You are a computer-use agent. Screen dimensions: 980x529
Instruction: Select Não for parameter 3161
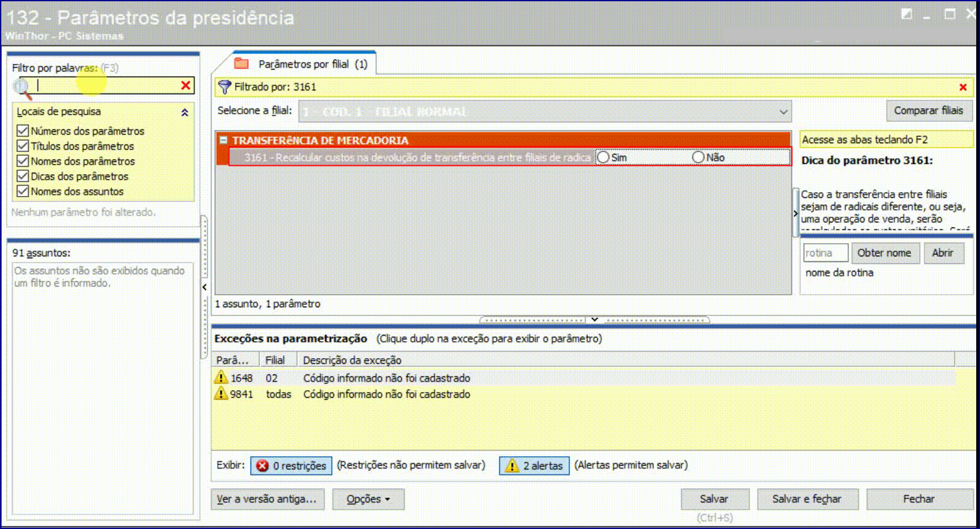(698, 157)
